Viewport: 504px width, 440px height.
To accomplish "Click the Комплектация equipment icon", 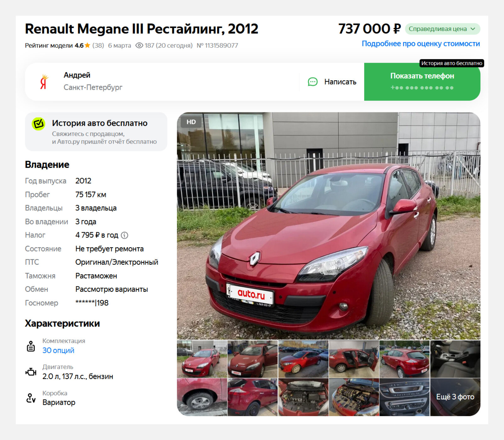I will click(x=31, y=346).
